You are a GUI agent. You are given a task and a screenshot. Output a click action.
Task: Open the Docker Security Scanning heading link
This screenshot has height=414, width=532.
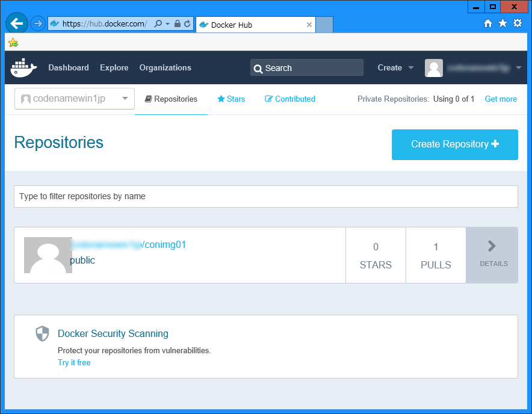point(113,333)
